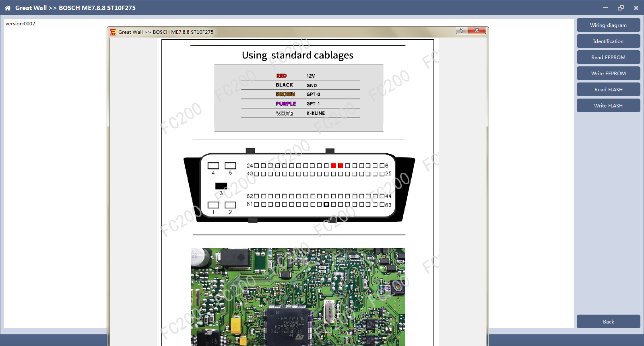Screen dimensions: 644x346
Task: Click the connector pin labeled 4
Action: (213, 166)
